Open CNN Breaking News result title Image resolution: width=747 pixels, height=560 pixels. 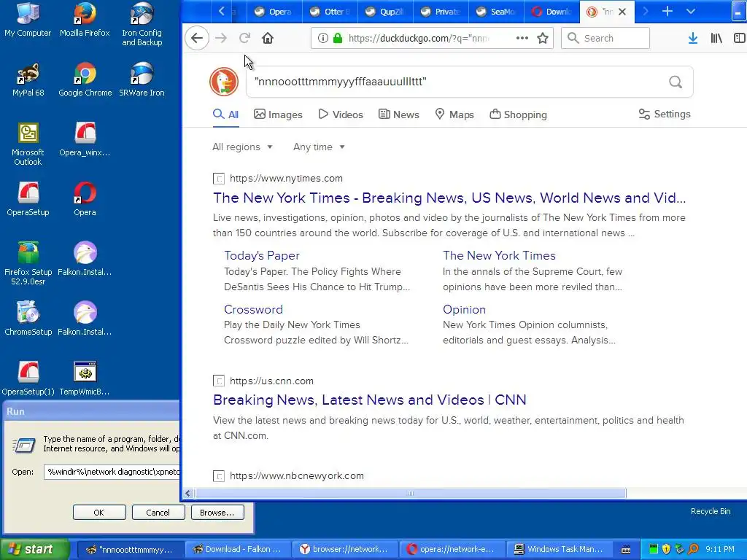coord(370,400)
